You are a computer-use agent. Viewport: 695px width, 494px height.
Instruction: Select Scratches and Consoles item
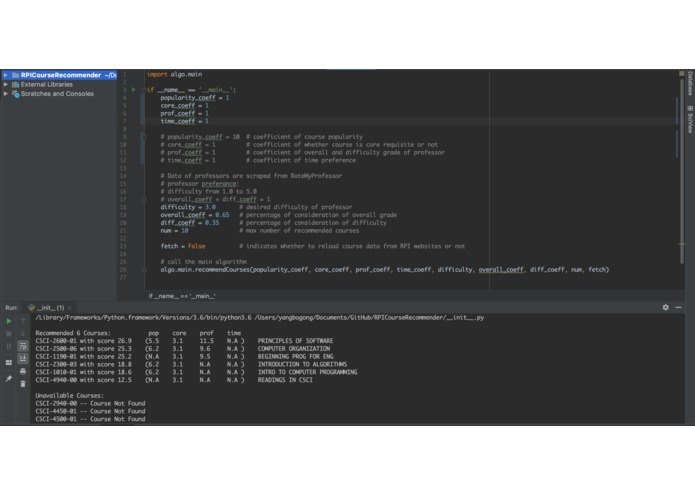click(57, 93)
